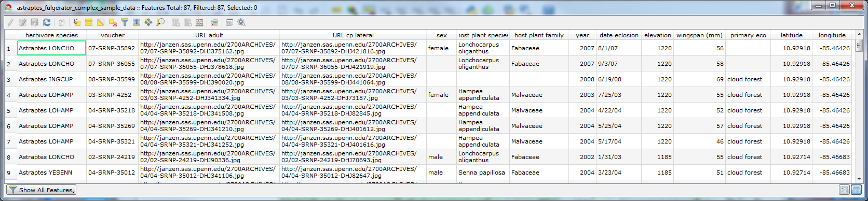Open select features by expression
The width and height of the screenshot is (868, 201).
pyautogui.click(x=77, y=22)
